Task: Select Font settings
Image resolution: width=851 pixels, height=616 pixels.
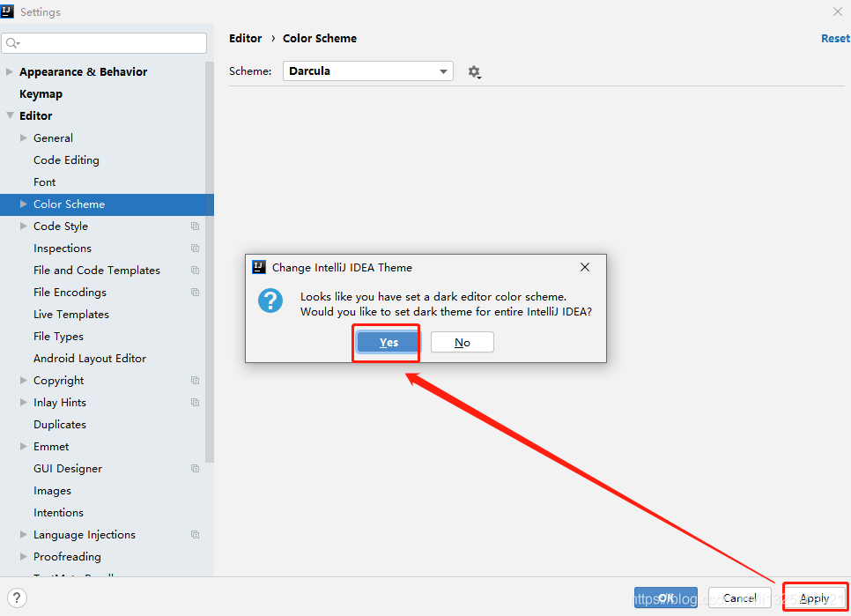Action: pos(45,182)
